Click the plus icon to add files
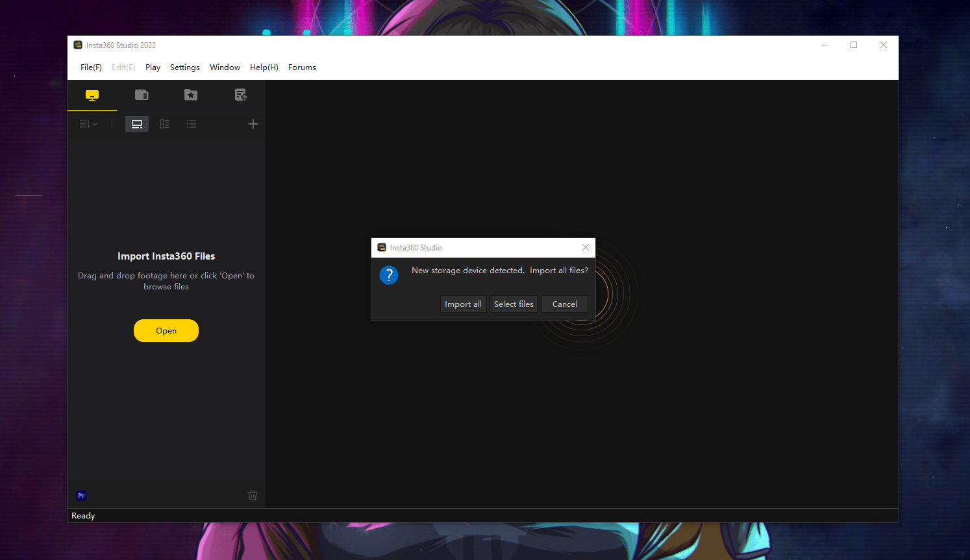This screenshot has height=560, width=970. pyautogui.click(x=253, y=124)
